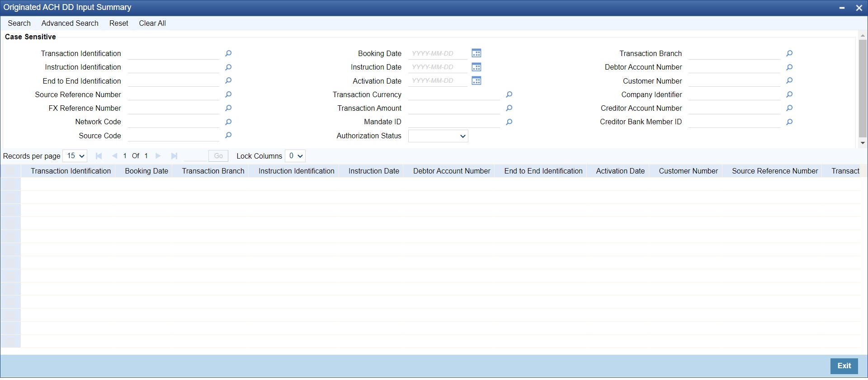
Task: Click Source Reference Number column header
Action: 775,171
